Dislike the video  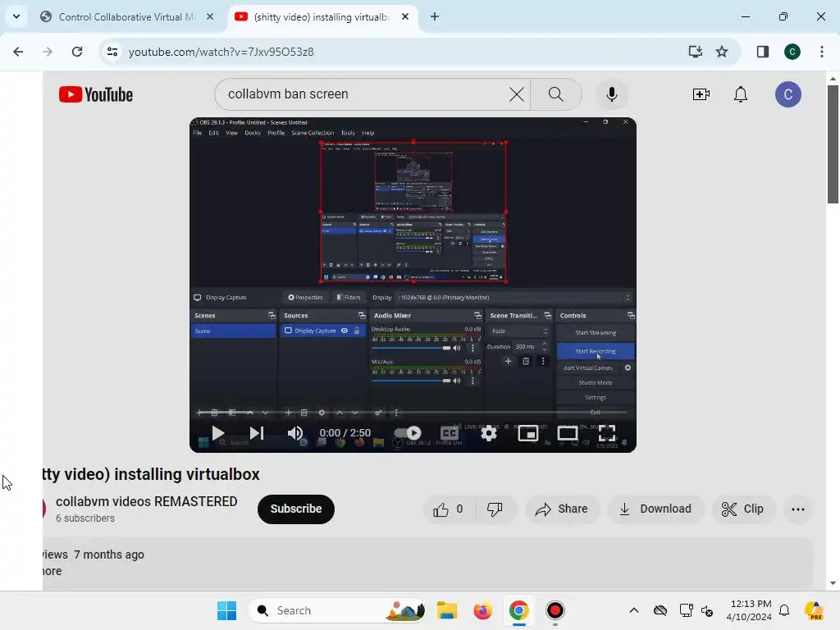(x=495, y=509)
